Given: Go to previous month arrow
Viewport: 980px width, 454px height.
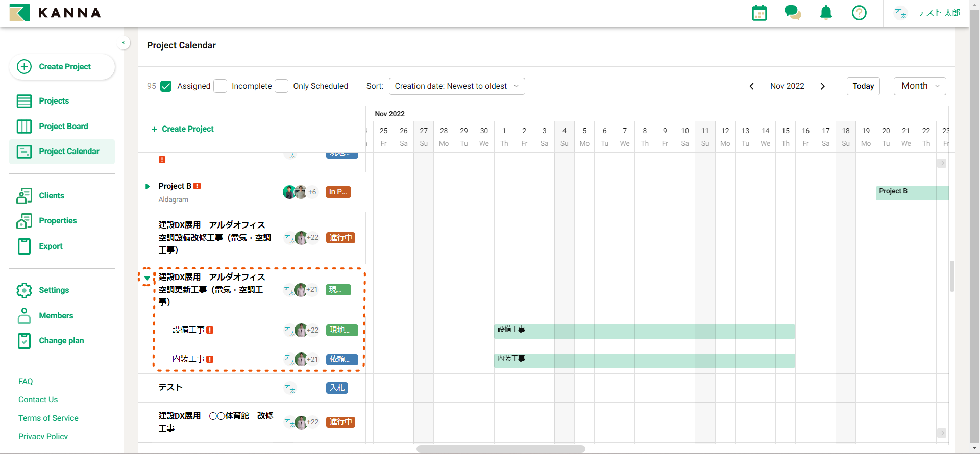Looking at the screenshot, I should pyautogui.click(x=751, y=86).
